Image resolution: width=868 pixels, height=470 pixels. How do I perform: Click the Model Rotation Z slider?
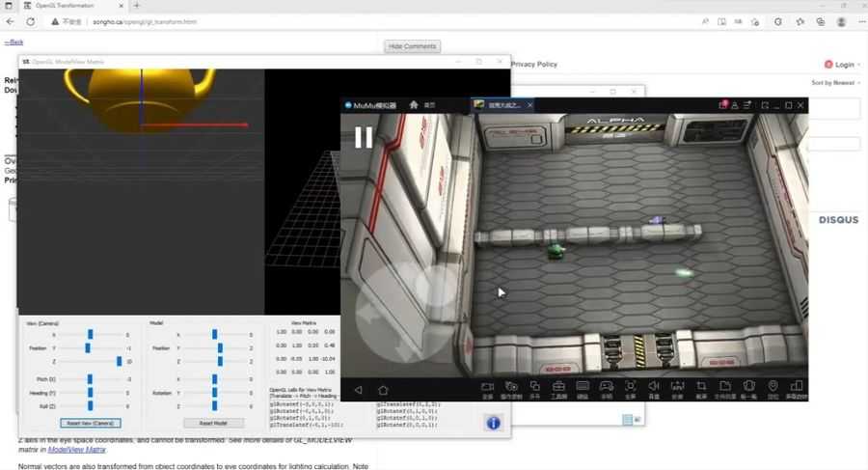[215, 405]
